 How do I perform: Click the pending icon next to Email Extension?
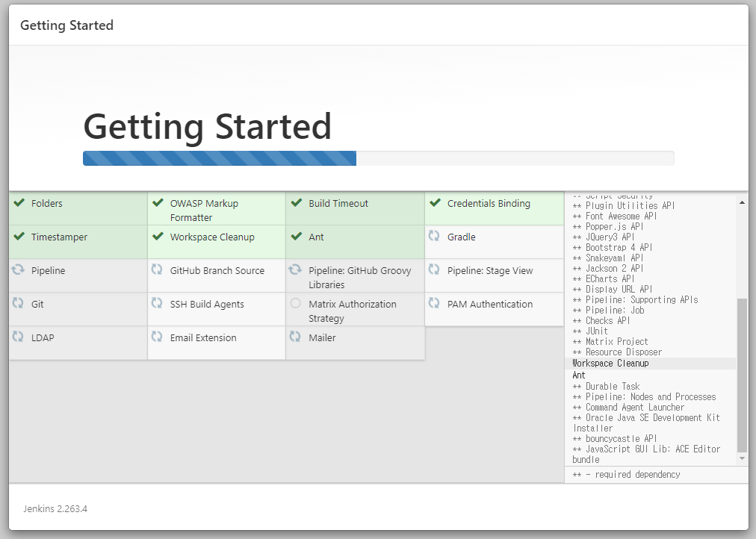(x=157, y=337)
